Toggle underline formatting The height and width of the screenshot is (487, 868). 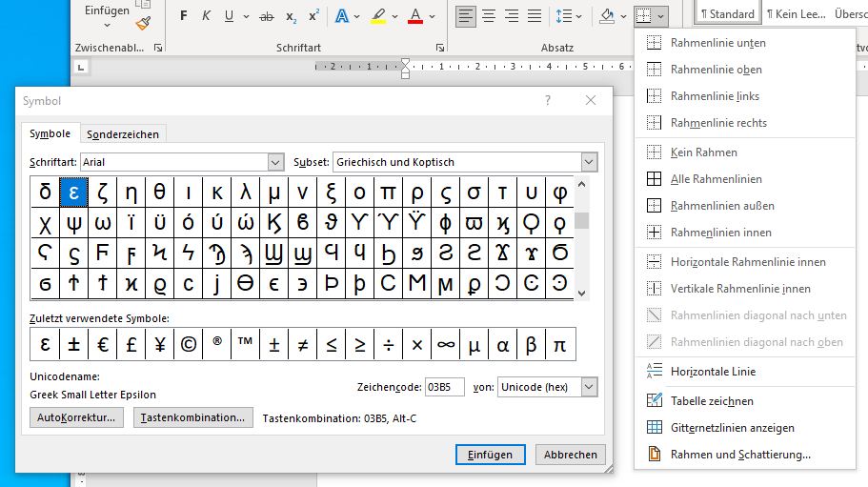point(229,16)
